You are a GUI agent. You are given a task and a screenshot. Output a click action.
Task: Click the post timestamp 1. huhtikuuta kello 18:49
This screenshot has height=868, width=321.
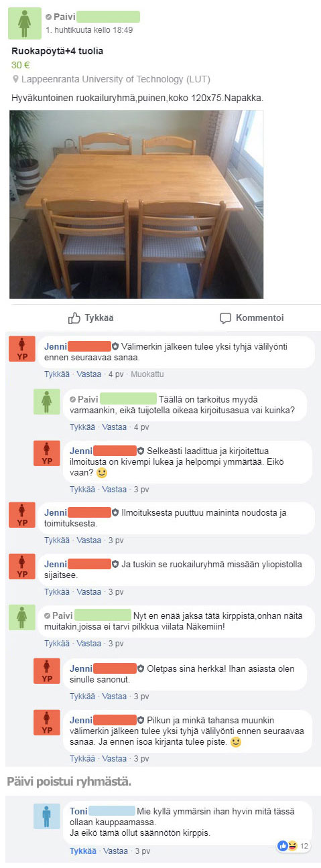[x=89, y=30]
